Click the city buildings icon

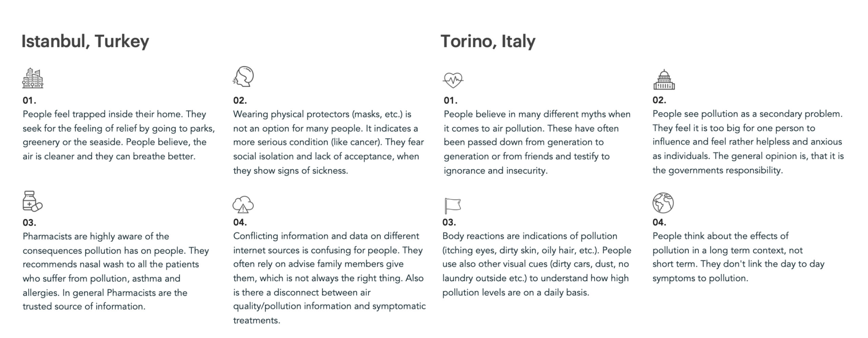(33, 78)
